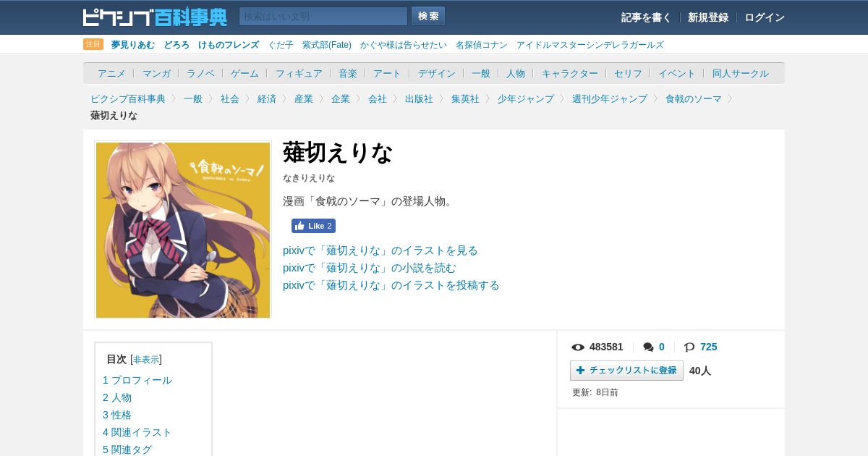Jump to section 2 人物
This screenshot has height=456, width=868.
point(117,397)
